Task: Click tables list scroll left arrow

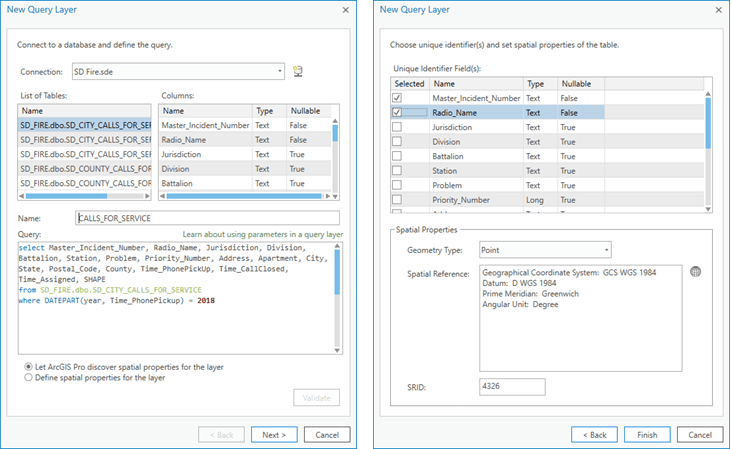Action: click(x=21, y=196)
